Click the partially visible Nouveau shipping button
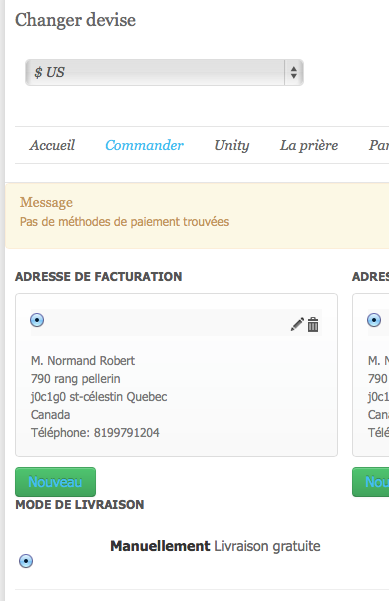Image resolution: width=389 pixels, height=601 pixels. coord(371,482)
